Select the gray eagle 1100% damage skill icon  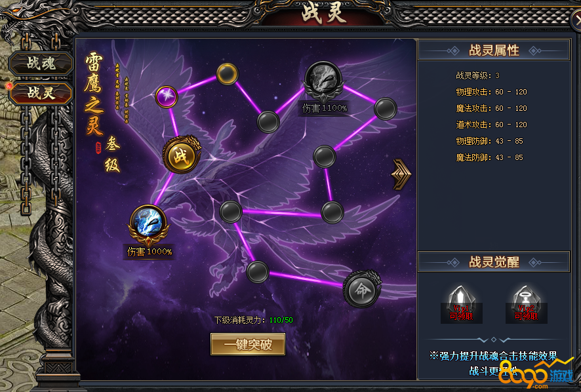coord(323,81)
